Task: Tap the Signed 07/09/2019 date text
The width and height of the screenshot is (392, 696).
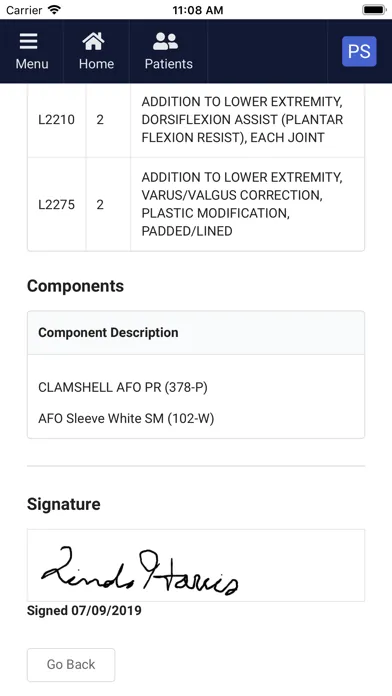Action: 84,611
